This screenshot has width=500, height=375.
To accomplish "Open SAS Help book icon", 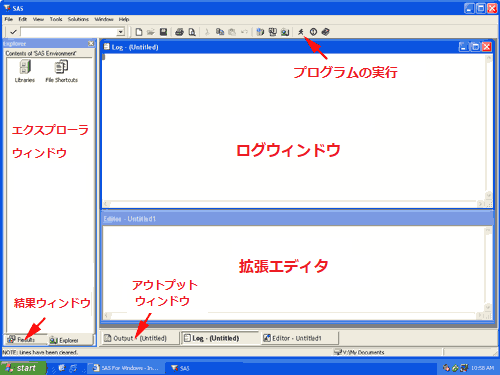I will (326, 32).
